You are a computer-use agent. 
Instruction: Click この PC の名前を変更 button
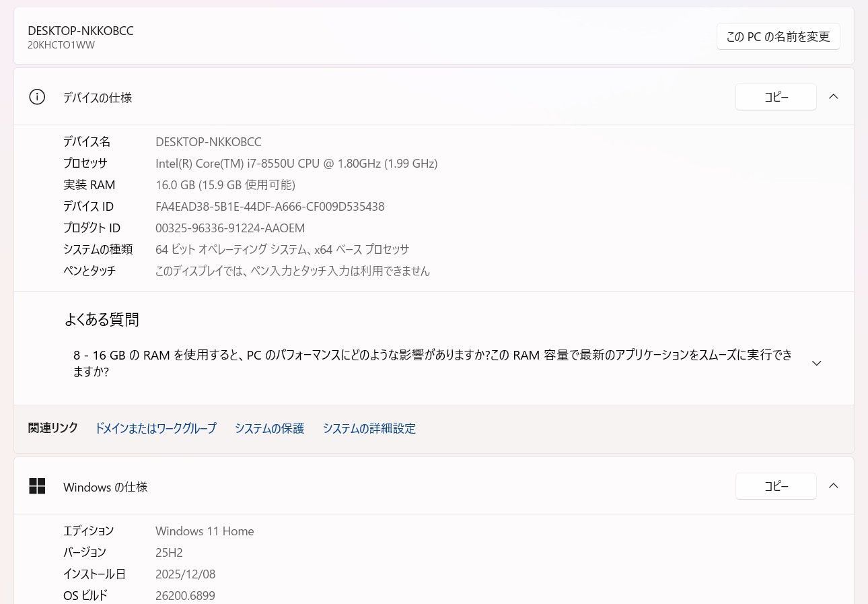click(778, 36)
